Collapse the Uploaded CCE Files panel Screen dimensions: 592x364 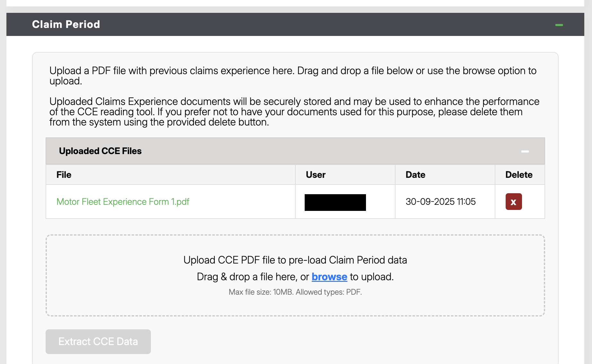click(x=525, y=151)
